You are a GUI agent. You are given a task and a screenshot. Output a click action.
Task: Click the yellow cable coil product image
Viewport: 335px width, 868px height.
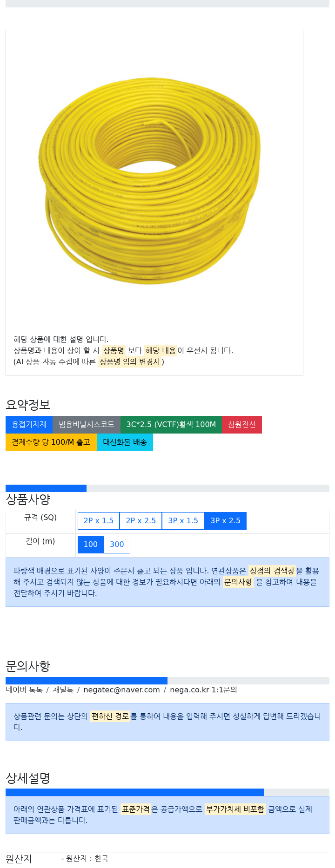click(x=149, y=180)
